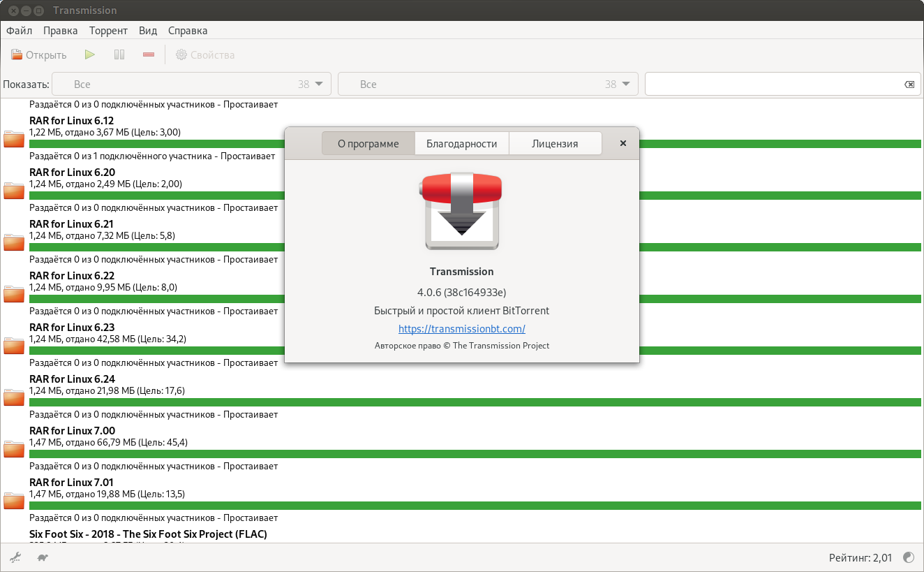Close the About Transmission dialog
Viewport: 924px width, 572px height.
point(623,143)
